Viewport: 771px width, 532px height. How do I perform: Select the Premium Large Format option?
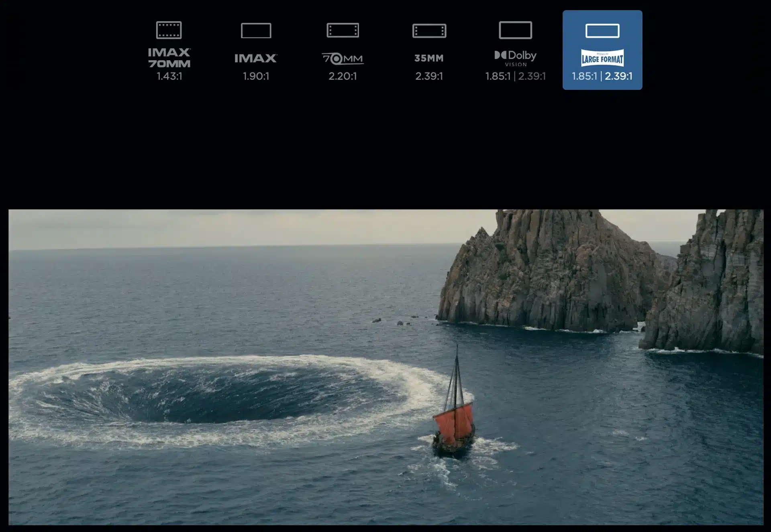(602, 50)
